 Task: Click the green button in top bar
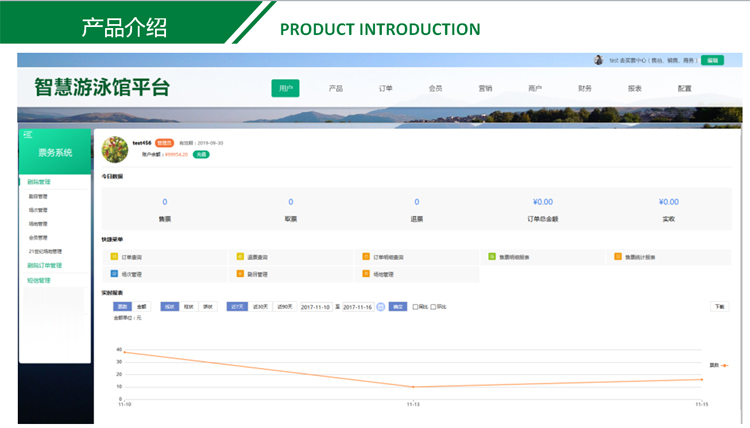[x=712, y=60]
